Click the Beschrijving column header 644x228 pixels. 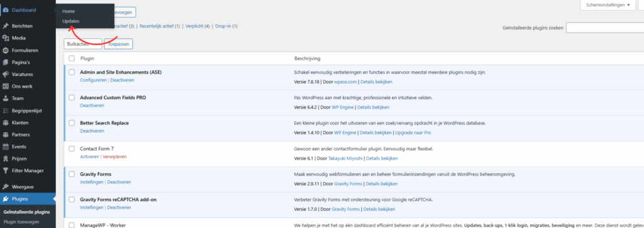click(x=307, y=58)
